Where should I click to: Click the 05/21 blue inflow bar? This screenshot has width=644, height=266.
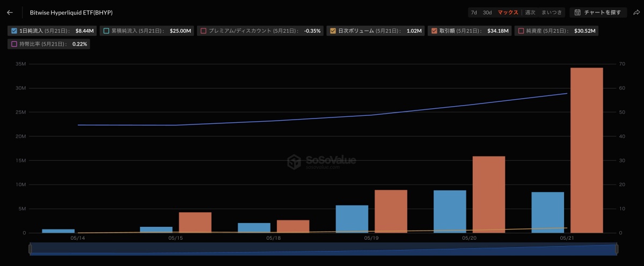coord(547,212)
